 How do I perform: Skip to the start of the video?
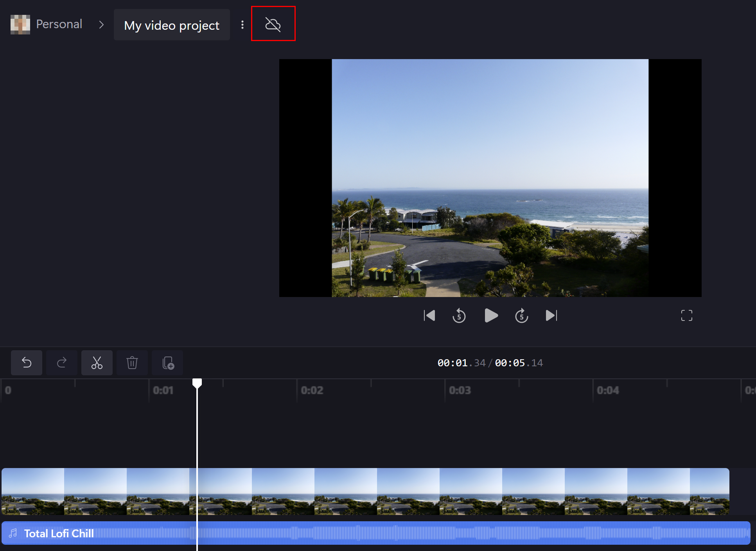click(429, 315)
